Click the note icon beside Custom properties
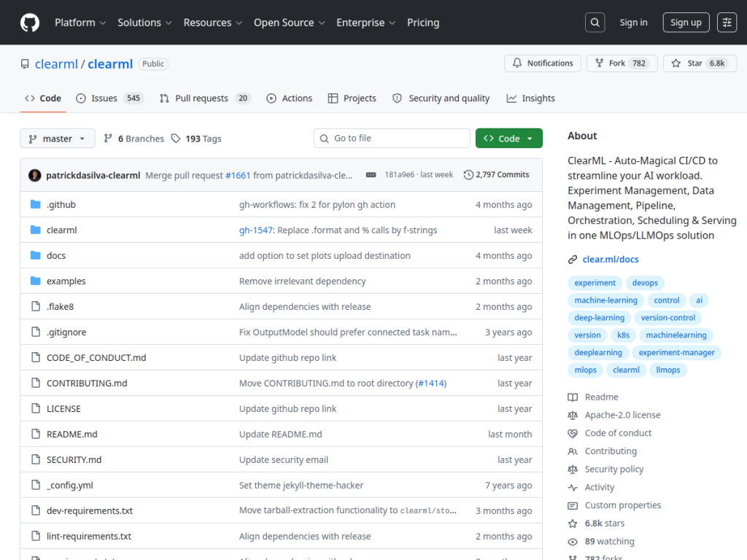747x560 pixels. 573,506
